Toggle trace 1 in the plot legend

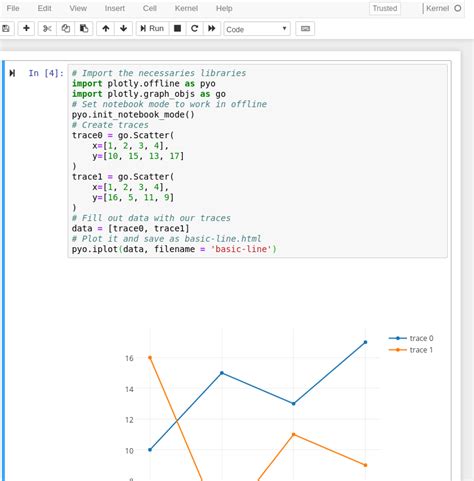click(x=411, y=350)
